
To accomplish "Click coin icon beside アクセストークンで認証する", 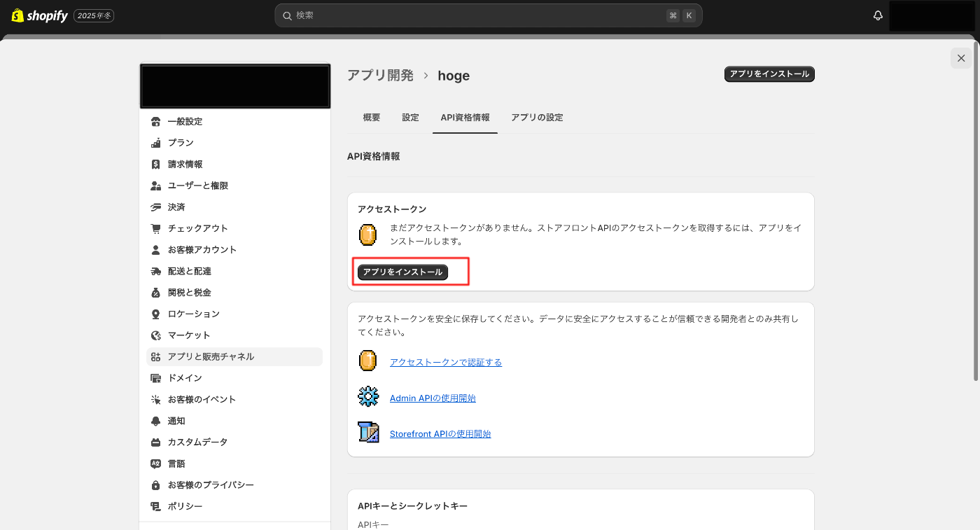I will pyautogui.click(x=368, y=361).
